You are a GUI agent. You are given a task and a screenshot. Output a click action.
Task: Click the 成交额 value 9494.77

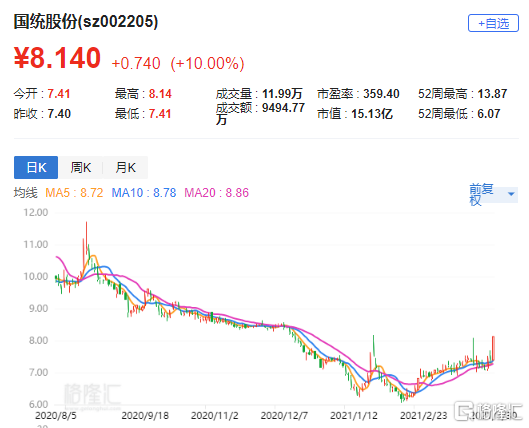283,108
